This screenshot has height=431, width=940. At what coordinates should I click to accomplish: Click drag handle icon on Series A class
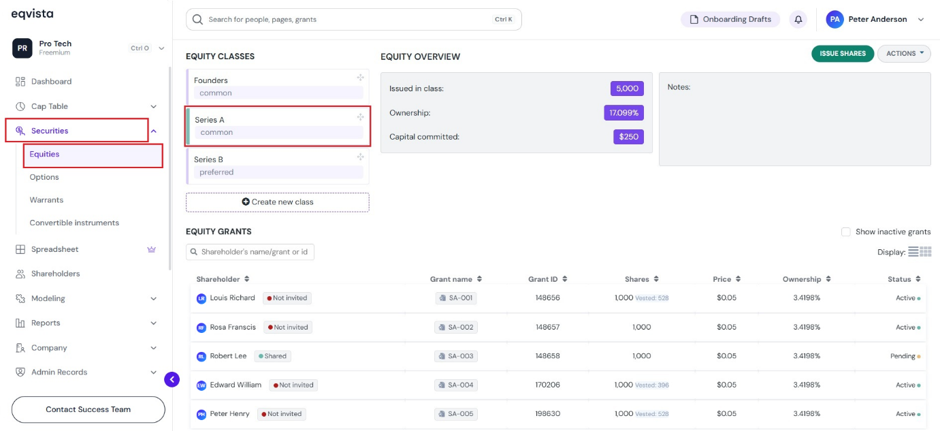[360, 117]
